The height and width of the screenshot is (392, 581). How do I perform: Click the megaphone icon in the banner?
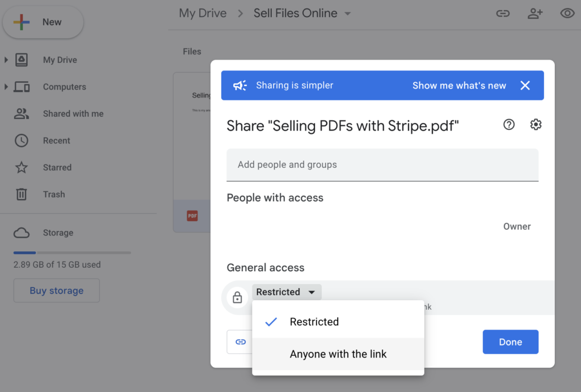[x=240, y=86]
